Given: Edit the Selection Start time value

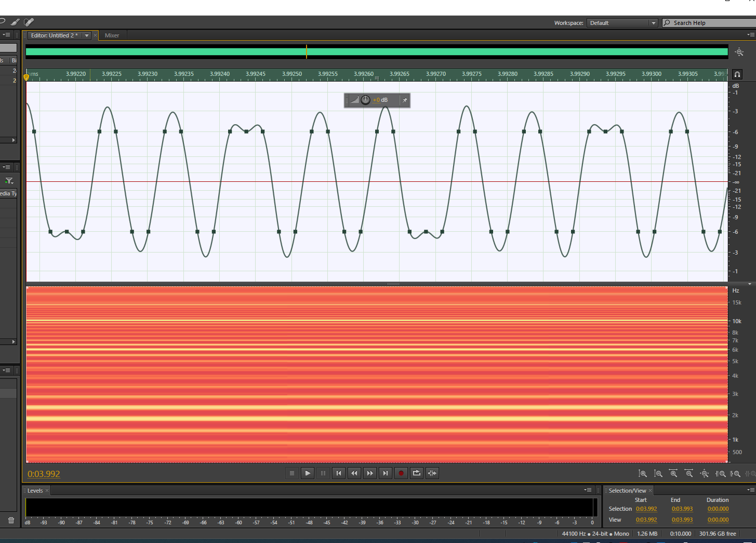Looking at the screenshot, I should 646,509.
